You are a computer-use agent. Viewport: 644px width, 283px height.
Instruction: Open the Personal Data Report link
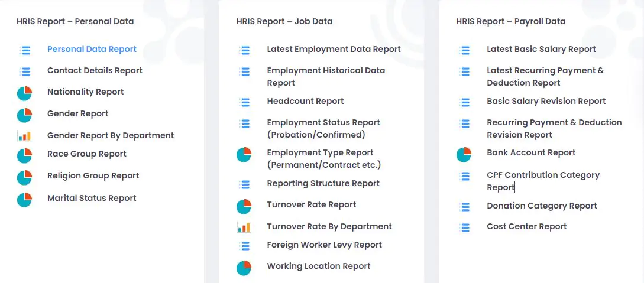click(92, 49)
